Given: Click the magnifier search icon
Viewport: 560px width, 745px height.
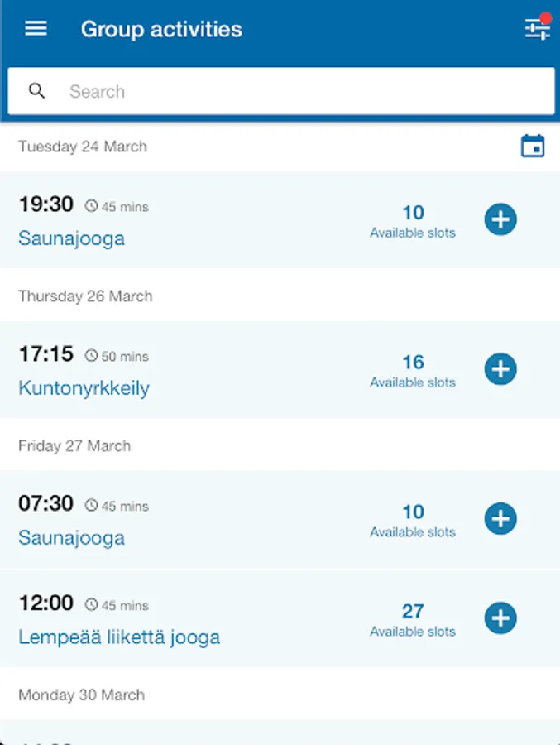Looking at the screenshot, I should pos(36,91).
